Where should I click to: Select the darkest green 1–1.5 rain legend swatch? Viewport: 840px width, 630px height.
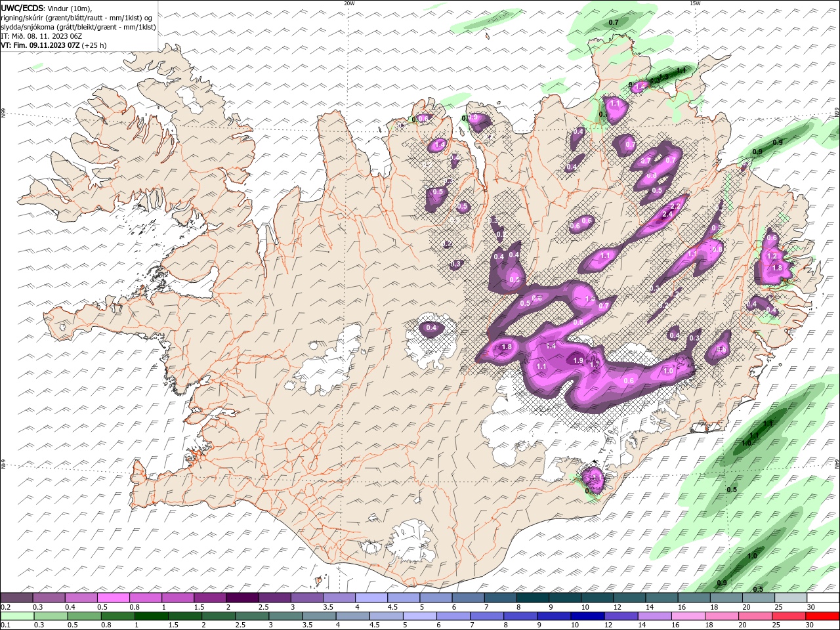[152, 616]
